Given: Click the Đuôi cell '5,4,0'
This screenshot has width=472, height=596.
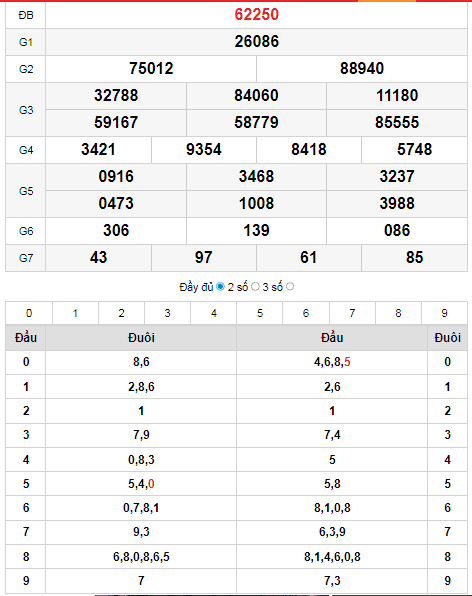Looking at the screenshot, I should pyautogui.click(x=141, y=483).
